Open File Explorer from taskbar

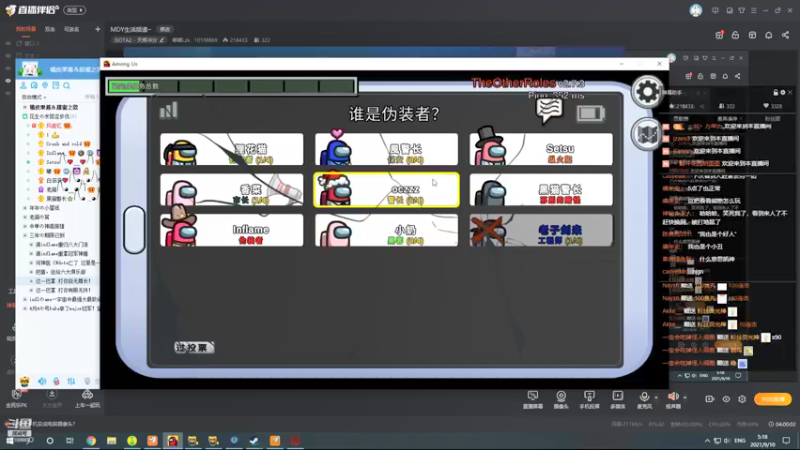tap(111, 440)
